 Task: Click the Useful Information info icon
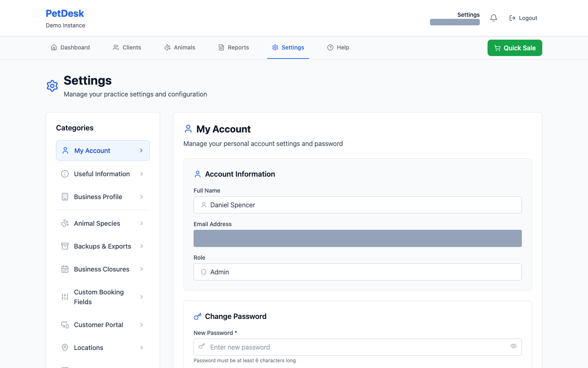coord(65,174)
